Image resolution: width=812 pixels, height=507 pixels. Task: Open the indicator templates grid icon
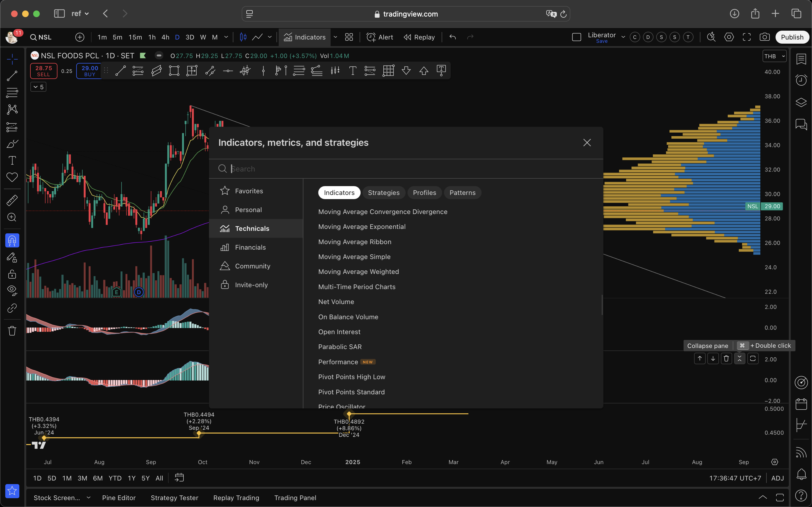pos(349,37)
